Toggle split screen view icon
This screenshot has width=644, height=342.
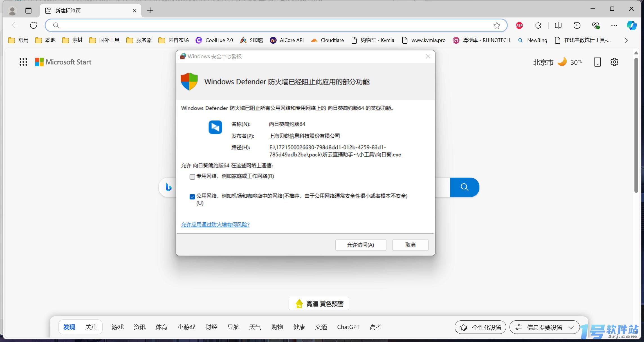click(558, 26)
